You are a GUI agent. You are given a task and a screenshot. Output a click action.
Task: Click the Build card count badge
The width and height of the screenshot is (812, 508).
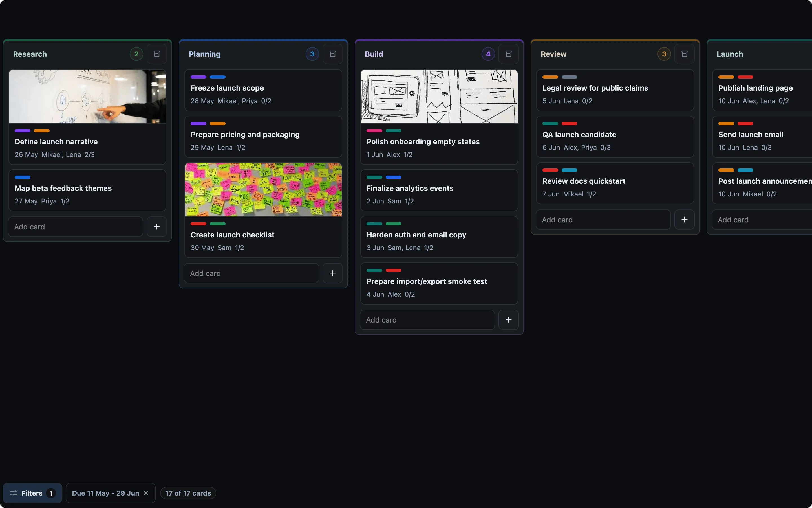pyautogui.click(x=488, y=54)
